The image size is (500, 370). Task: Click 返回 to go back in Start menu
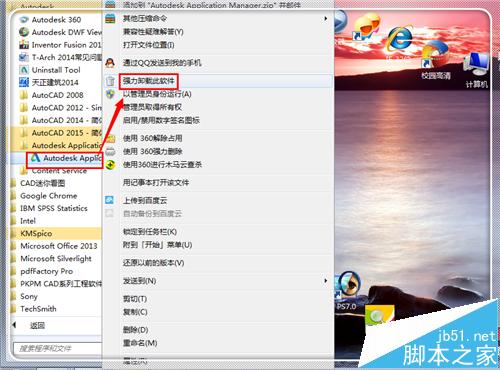[37, 325]
